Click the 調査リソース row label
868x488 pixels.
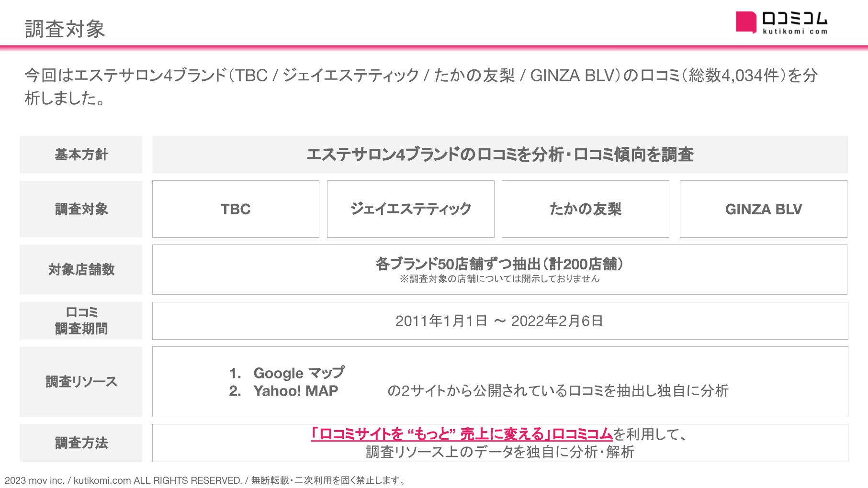click(x=81, y=382)
